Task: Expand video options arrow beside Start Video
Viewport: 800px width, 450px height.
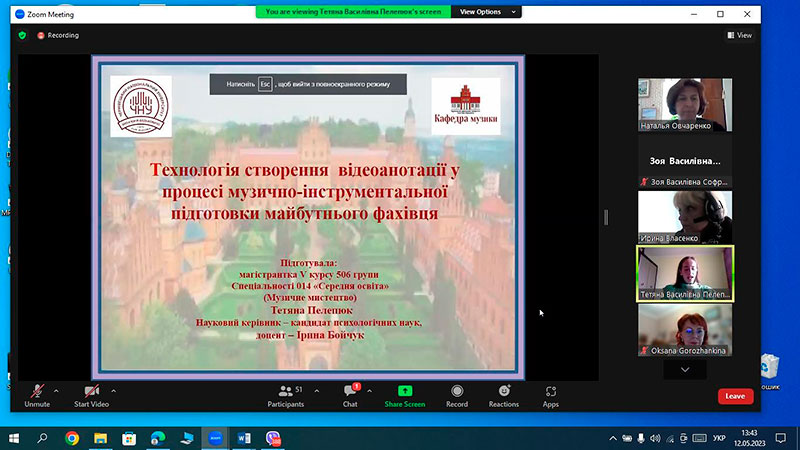Action: [113, 391]
